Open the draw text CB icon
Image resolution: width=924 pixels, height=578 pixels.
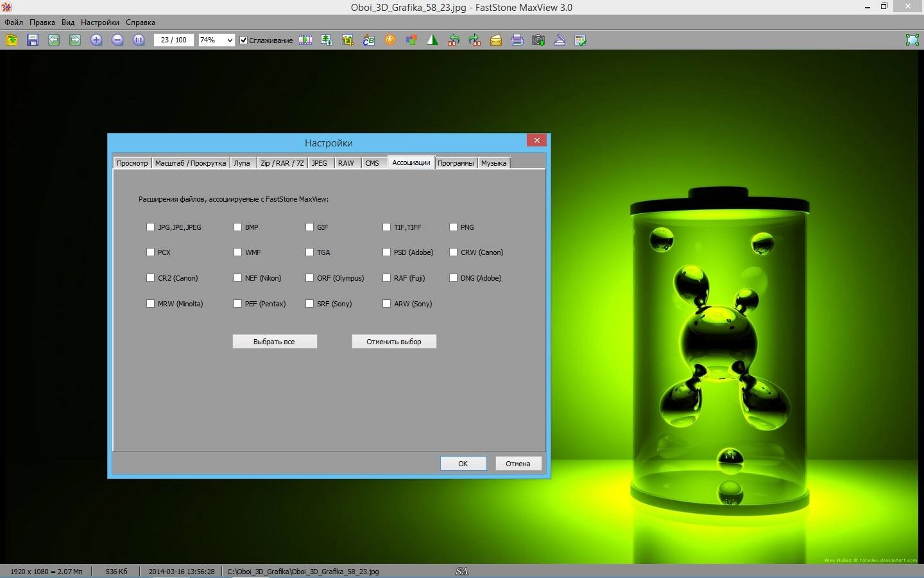[369, 40]
